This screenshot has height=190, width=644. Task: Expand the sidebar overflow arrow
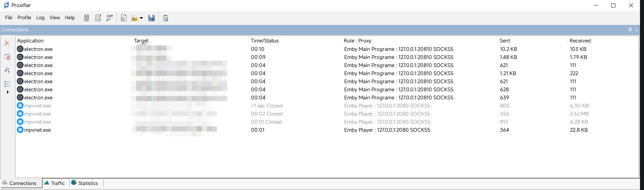click(8, 92)
